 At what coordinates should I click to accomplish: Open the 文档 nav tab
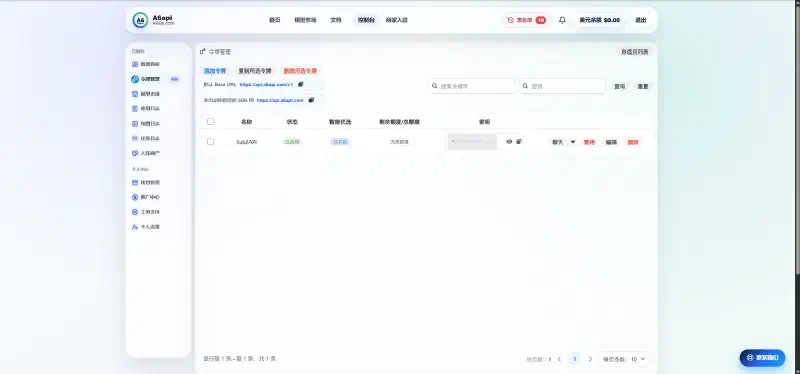click(336, 20)
